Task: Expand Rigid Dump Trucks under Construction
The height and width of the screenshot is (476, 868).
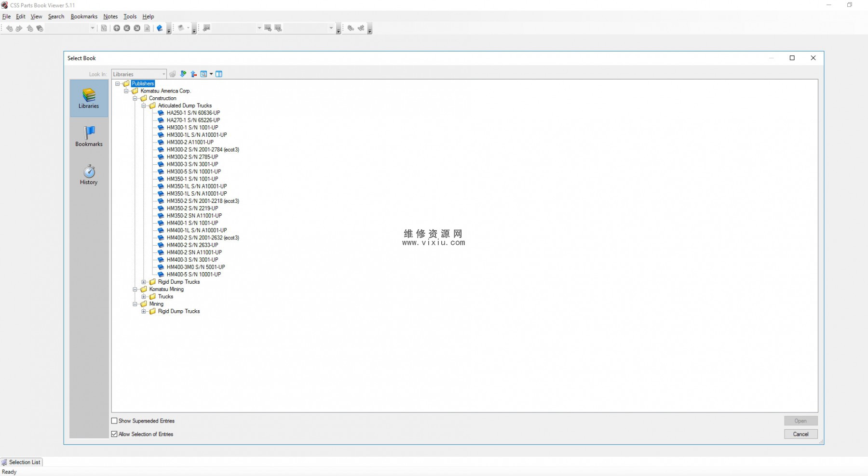Action: (144, 282)
